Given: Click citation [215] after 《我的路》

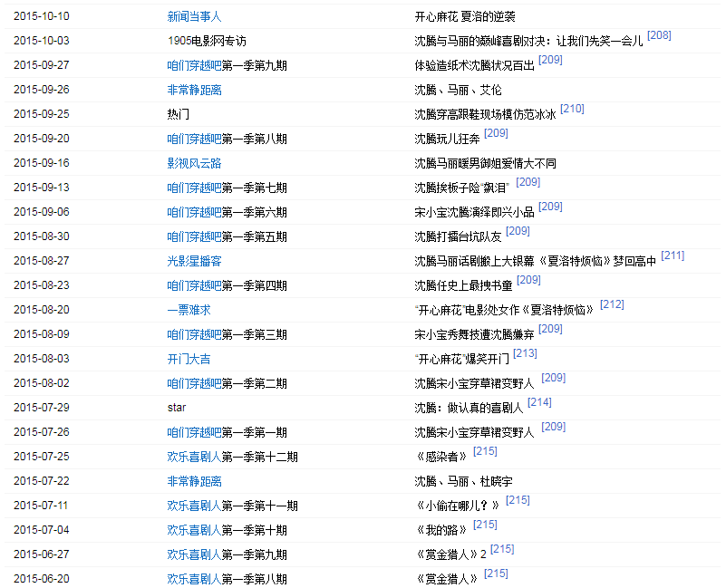Looking at the screenshot, I should coord(485,525).
